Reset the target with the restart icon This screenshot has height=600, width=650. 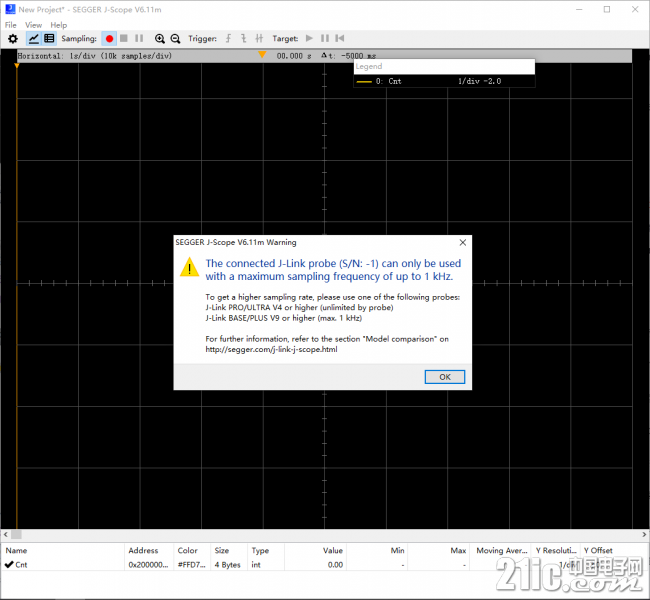click(x=340, y=38)
